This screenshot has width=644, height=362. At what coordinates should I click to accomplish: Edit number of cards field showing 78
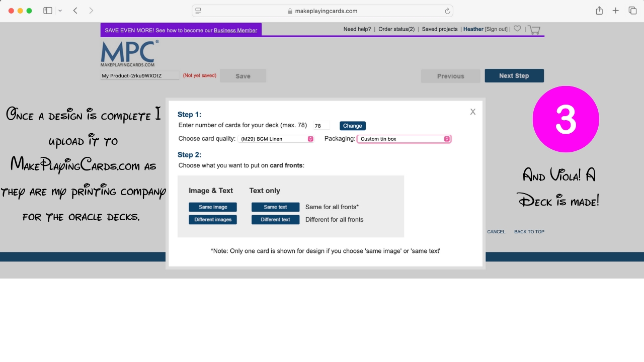[x=321, y=126]
